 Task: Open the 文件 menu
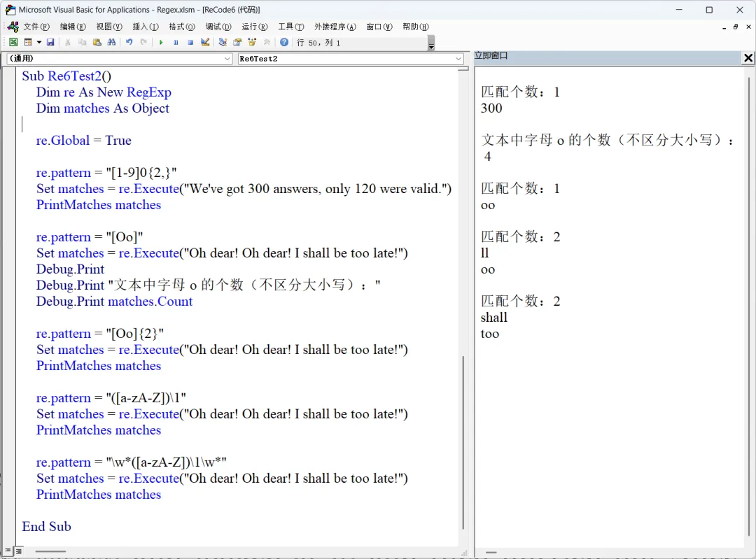point(36,27)
